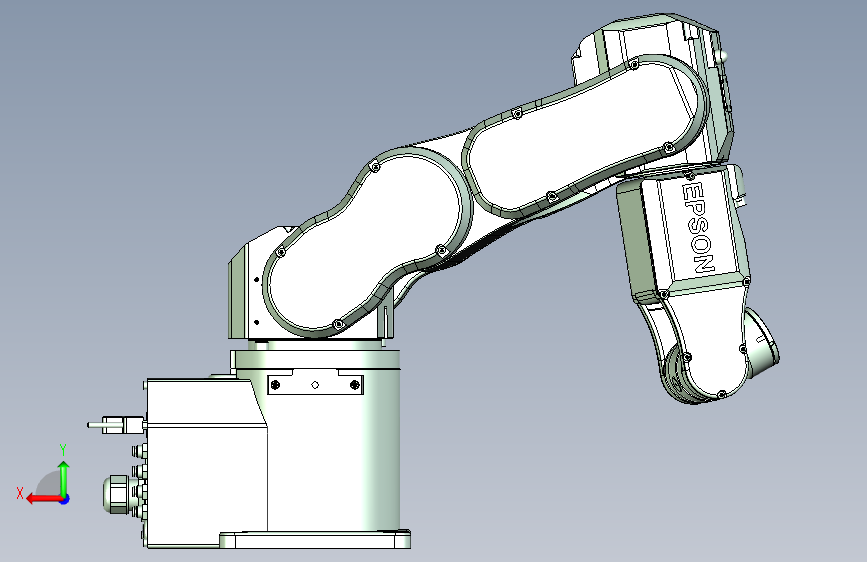Select the EPSON lettering on the forearm
The width and height of the screenshot is (867, 562).
tap(698, 228)
